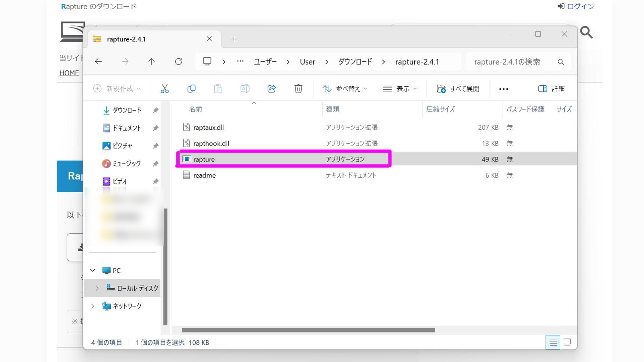Screen dimensions: 644x362
Task: Add a new tab with plus button
Action: (234, 39)
